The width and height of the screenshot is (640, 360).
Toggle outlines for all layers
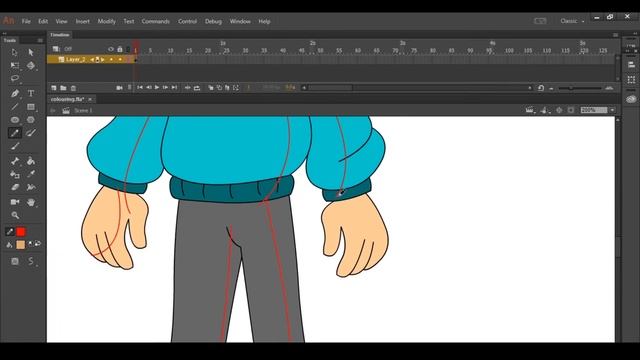pos(128,49)
